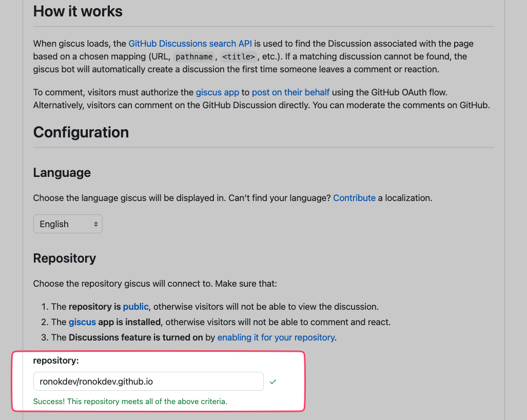Click the "giscus app" link
527x420 pixels.
point(217,92)
